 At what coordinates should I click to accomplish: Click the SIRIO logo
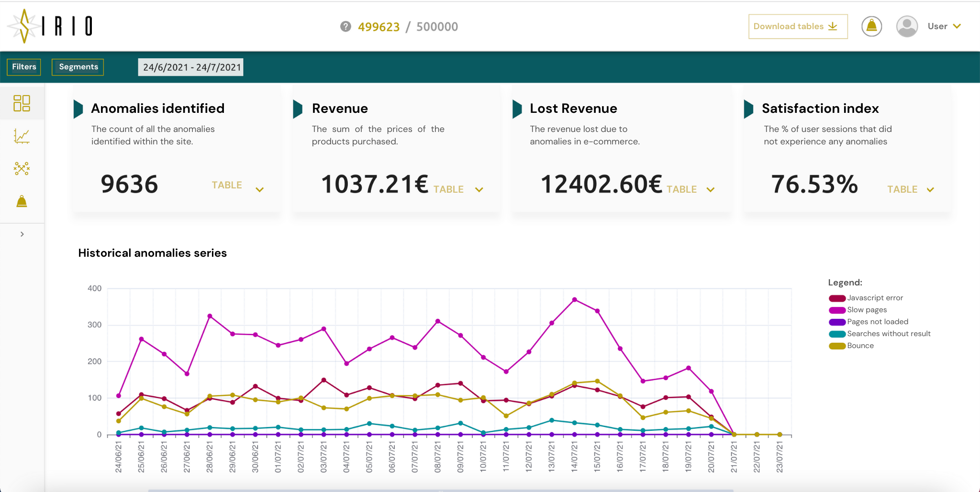point(50,26)
